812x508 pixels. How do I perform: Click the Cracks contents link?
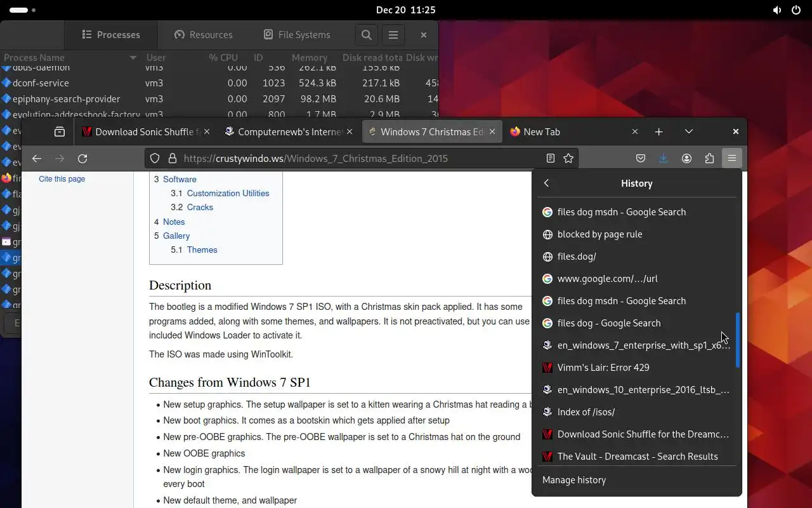[x=200, y=207]
